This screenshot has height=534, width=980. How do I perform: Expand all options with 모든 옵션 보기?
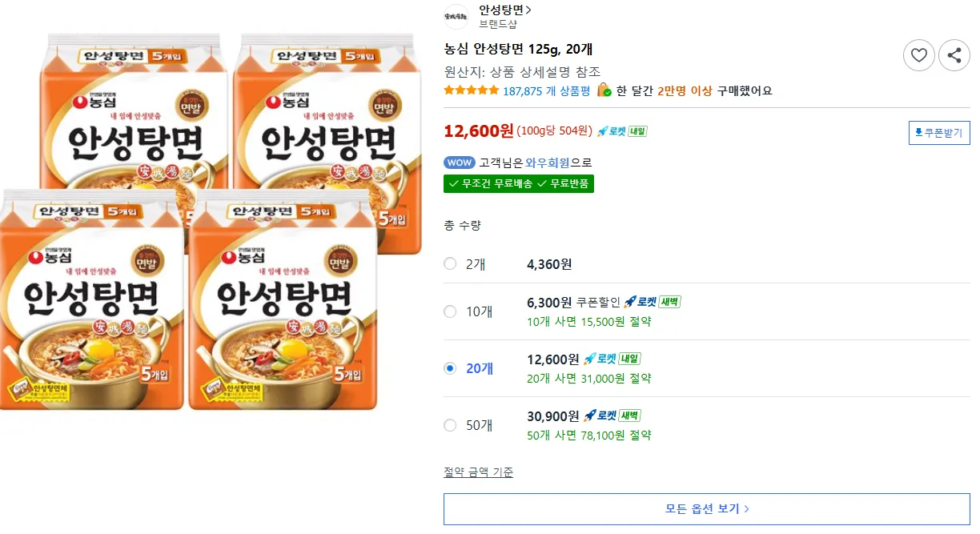coord(706,508)
